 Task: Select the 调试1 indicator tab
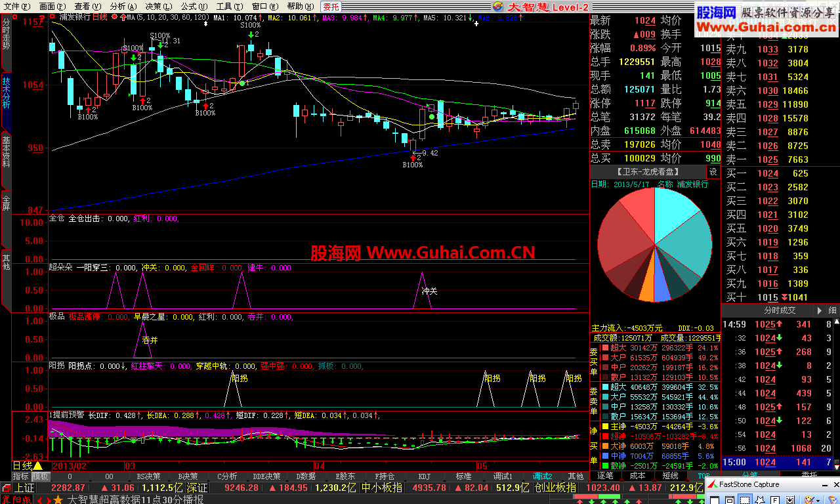(x=503, y=476)
